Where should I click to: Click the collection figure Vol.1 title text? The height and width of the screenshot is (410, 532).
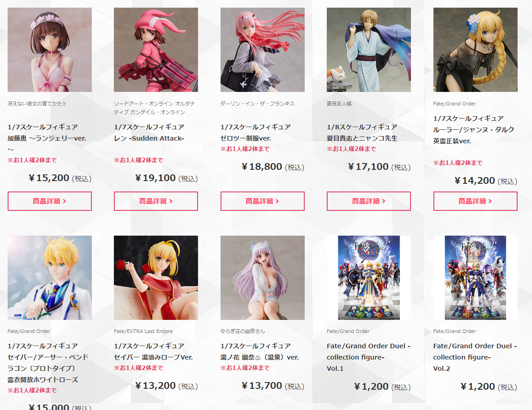369,357
